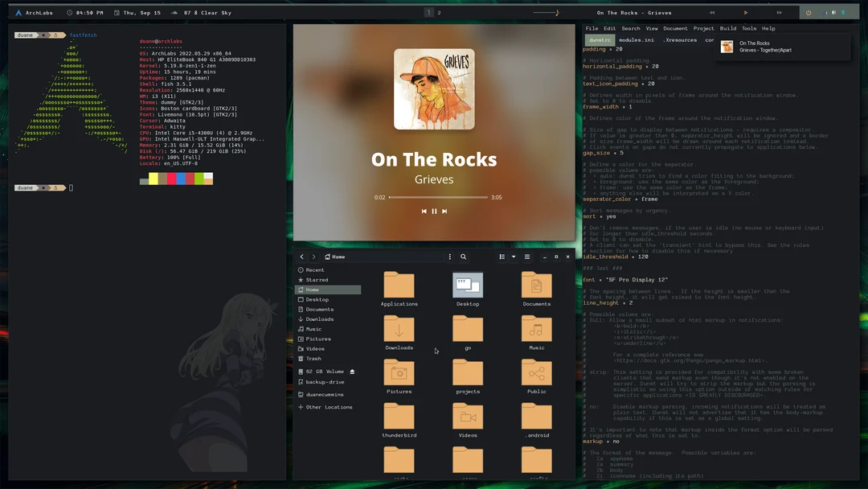The width and height of the screenshot is (868, 489).
Task: Click the file manager back arrow
Action: [302, 257]
